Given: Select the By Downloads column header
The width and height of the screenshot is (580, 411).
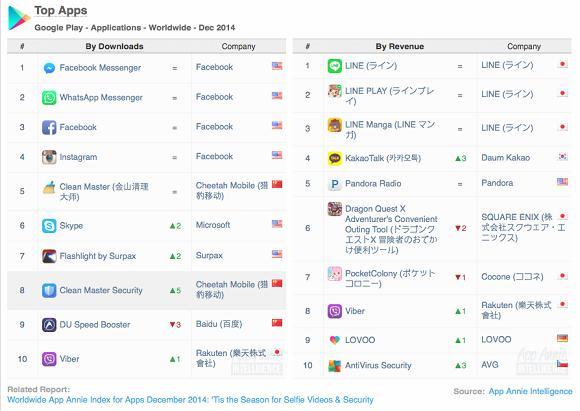Looking at the screenshot, I should (x=114, y=47).
